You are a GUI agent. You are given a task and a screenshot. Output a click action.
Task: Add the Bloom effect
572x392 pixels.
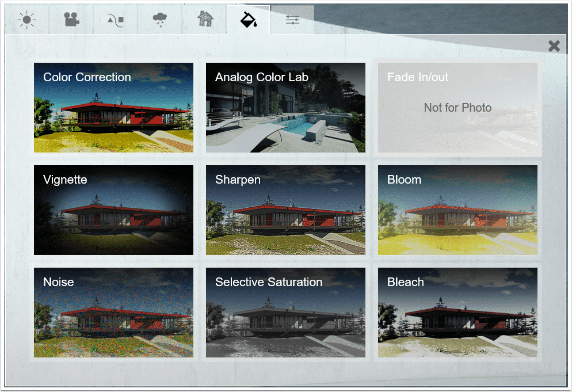(x=457, y=210)
